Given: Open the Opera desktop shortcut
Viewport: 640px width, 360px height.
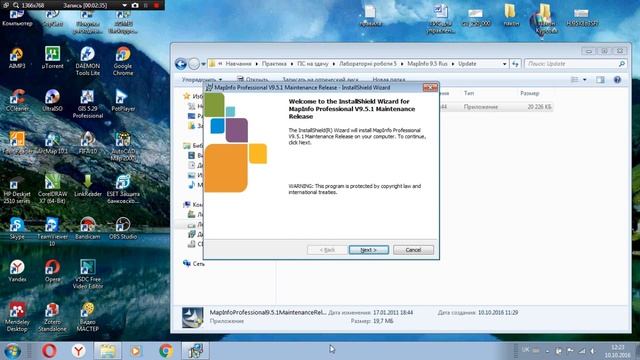Looking at the screenshot, I should [x=53, y=271].
